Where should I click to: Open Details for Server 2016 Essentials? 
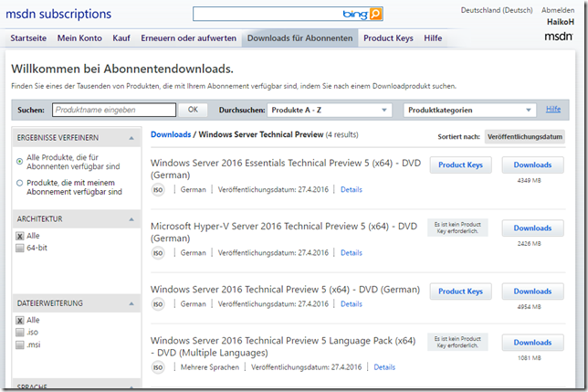click(x=352, y=190)
